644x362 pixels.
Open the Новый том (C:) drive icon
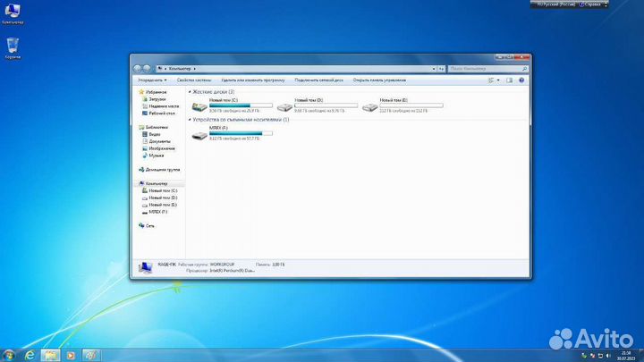(199, 106)
